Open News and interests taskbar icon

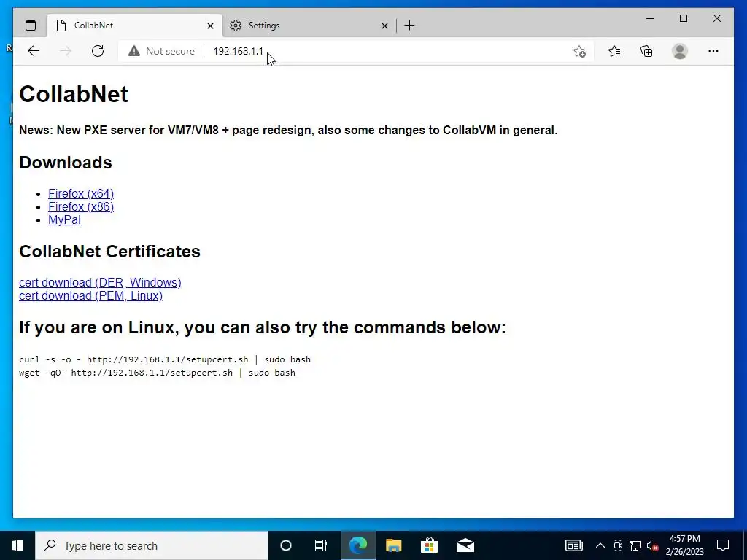pyautogui.click(x=573, y=545)
